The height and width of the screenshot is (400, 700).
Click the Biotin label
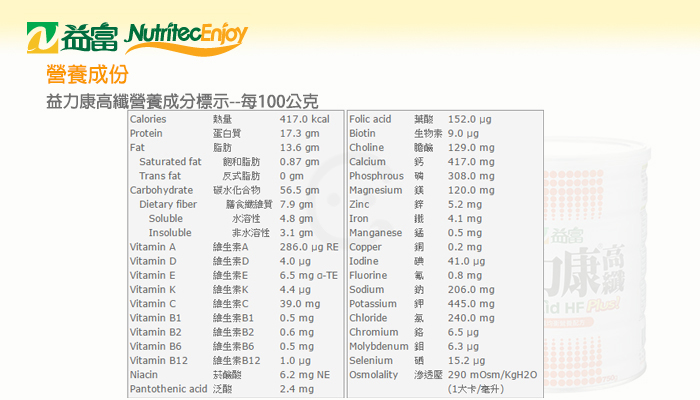362,133
